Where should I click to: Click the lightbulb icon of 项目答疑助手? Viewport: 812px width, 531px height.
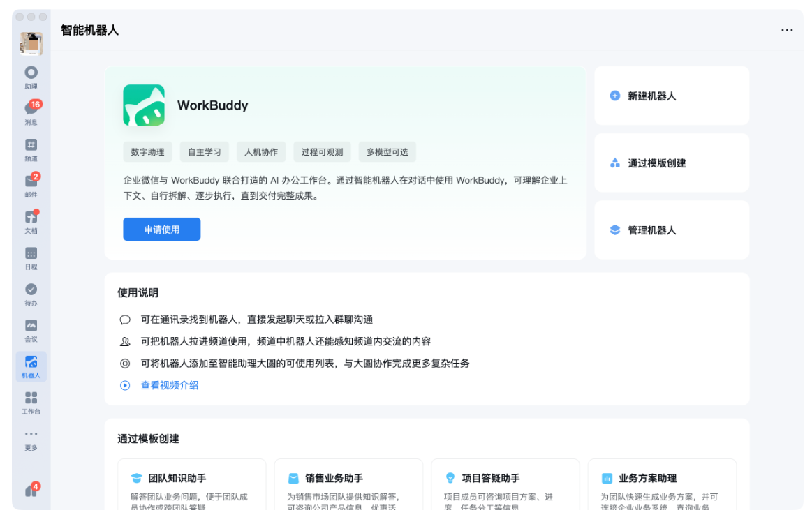450,478
